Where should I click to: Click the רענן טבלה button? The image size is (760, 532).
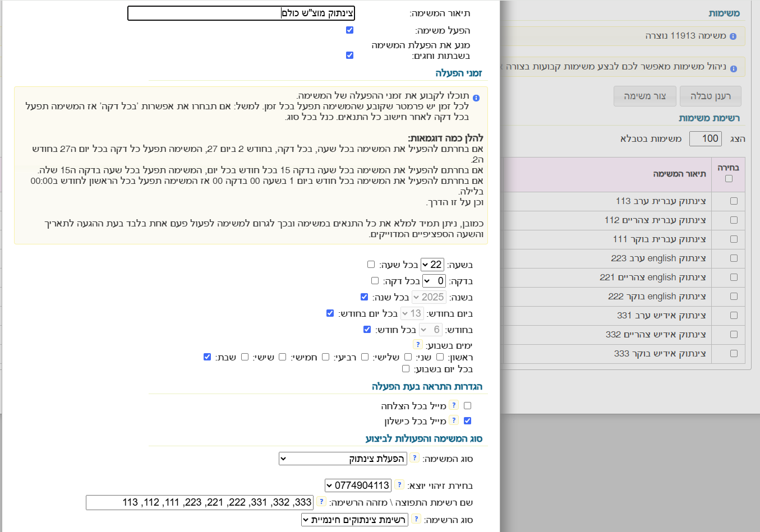coord(710,96)
